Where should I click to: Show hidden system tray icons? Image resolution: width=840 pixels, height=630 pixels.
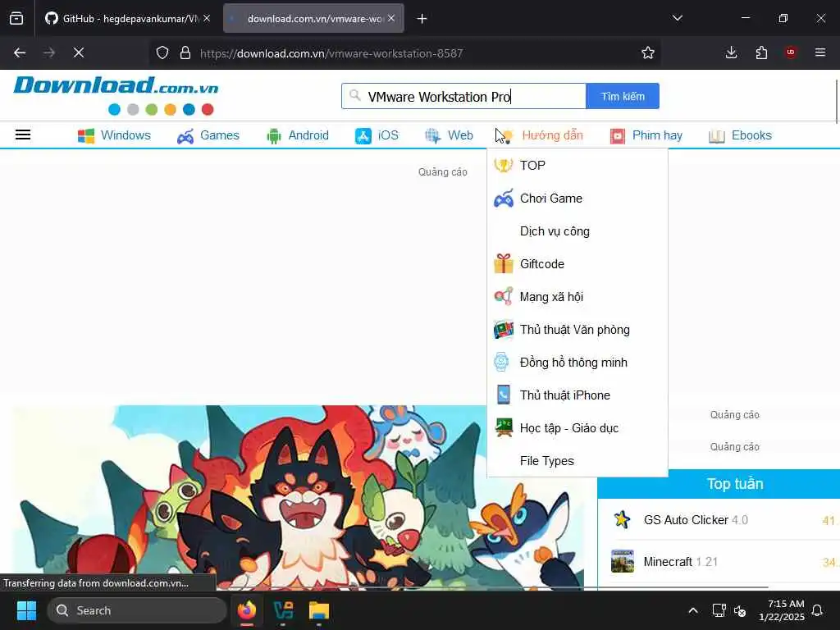[692, 610]
